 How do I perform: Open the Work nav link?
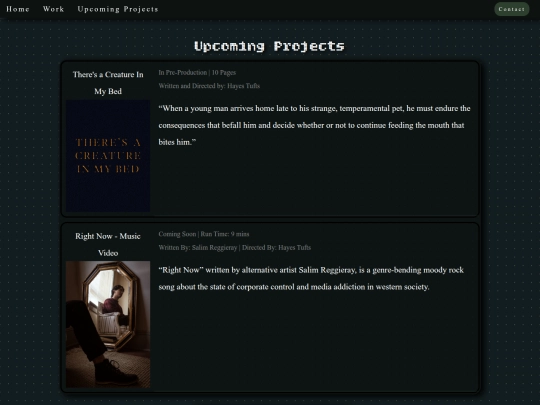point(53,9)
